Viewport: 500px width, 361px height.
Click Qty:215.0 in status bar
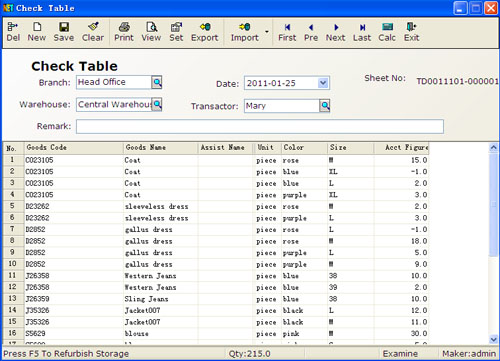click(x=249, y=354)
